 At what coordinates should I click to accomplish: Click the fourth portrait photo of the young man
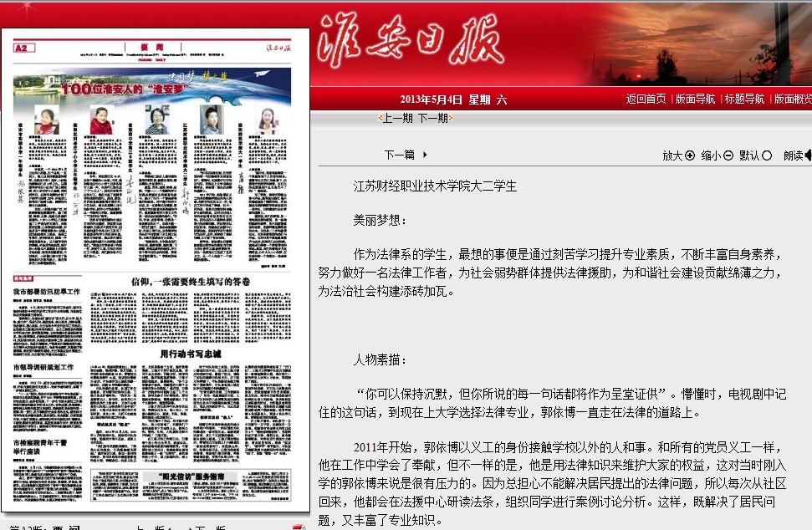coord(212,120)
